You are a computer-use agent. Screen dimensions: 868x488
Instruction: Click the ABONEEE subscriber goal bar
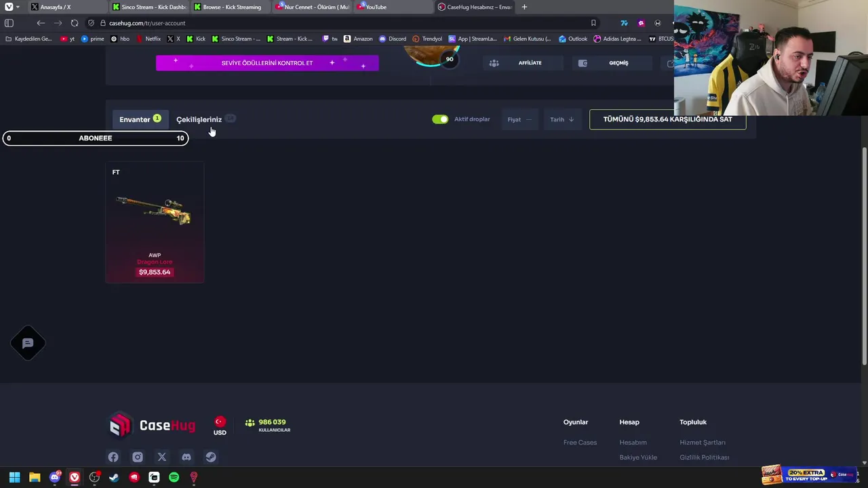95,138
